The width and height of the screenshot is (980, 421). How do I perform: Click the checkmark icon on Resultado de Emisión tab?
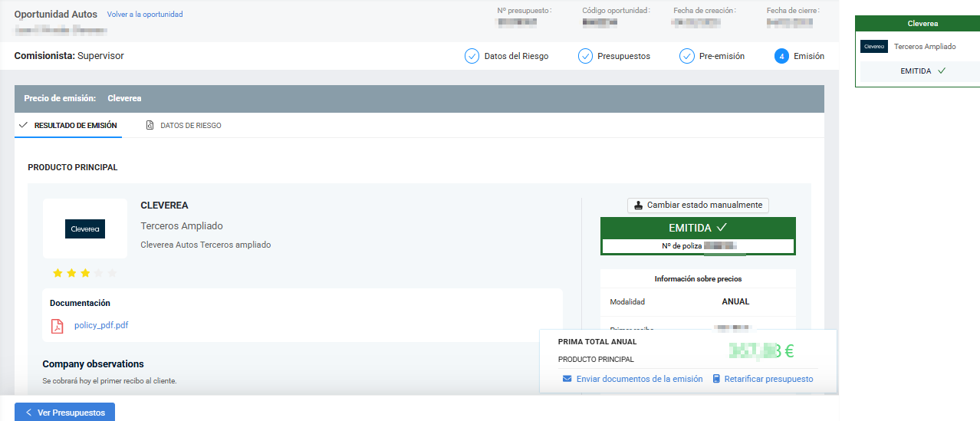point(23,124)
